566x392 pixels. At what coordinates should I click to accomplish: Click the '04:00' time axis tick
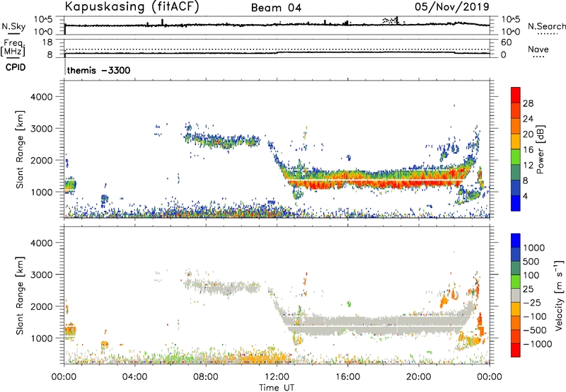click(134, 377)
